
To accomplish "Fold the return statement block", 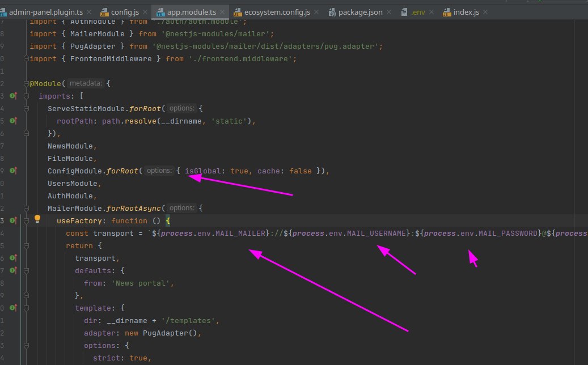I will pos(26,245).
